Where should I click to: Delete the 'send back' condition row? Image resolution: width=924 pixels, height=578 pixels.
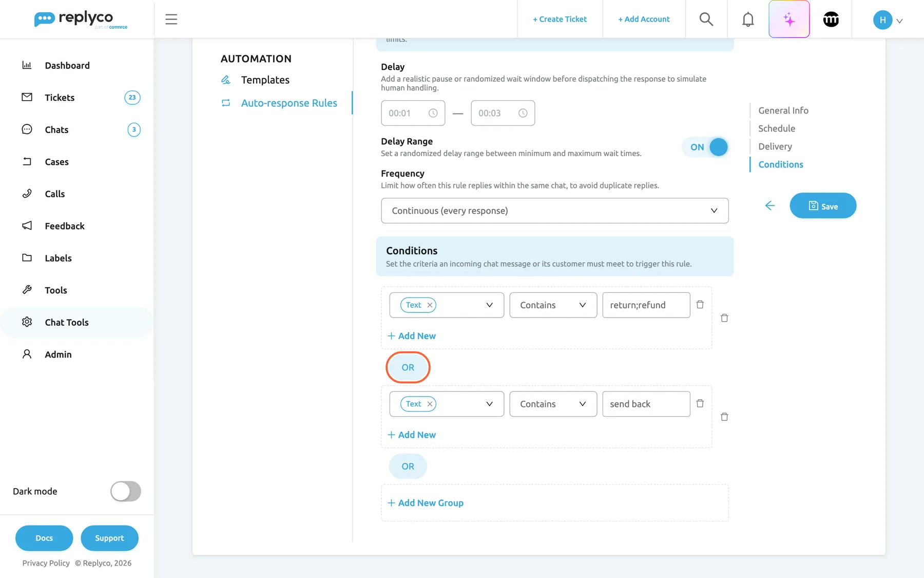pyautogui.click(x=700, y=403)
